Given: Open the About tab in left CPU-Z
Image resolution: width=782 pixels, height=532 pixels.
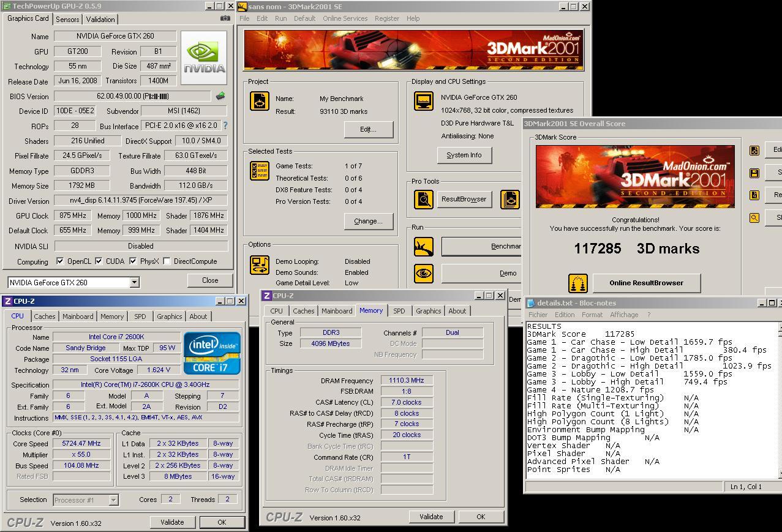Looking at the screenshot, I should click(198, 317).
